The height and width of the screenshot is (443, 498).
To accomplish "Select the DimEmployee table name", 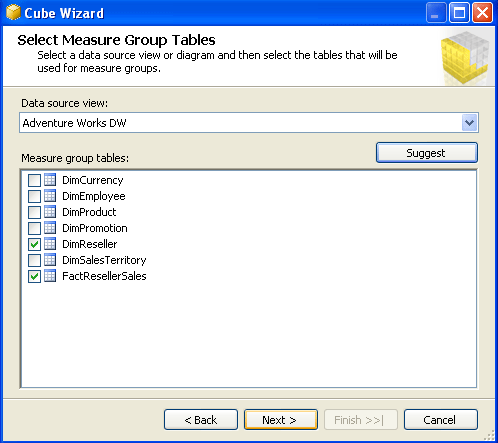I will [x=94, y=196].
